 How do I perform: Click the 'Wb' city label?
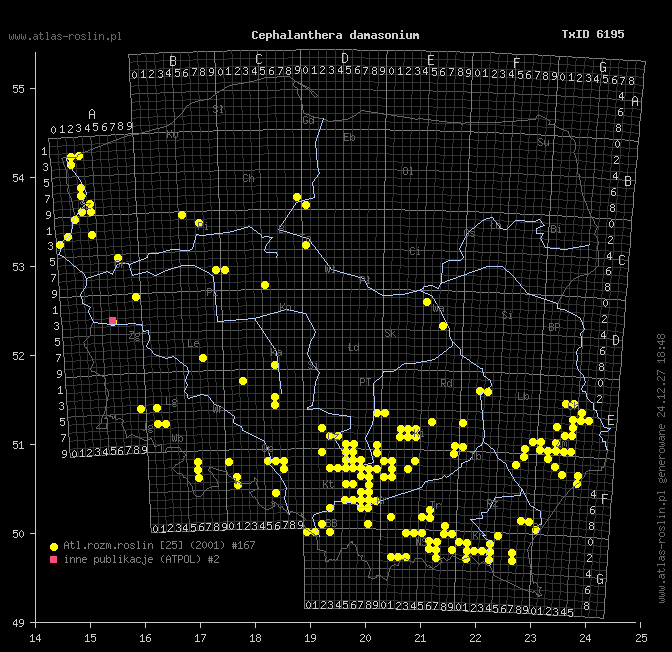[x=177, y=438]
